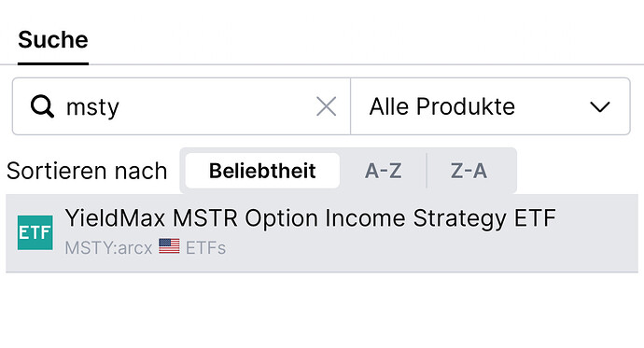Open YieldMax MSTR Option Income Strategy ETF
Screen dimensions: 644x348
tap(310, 218)
